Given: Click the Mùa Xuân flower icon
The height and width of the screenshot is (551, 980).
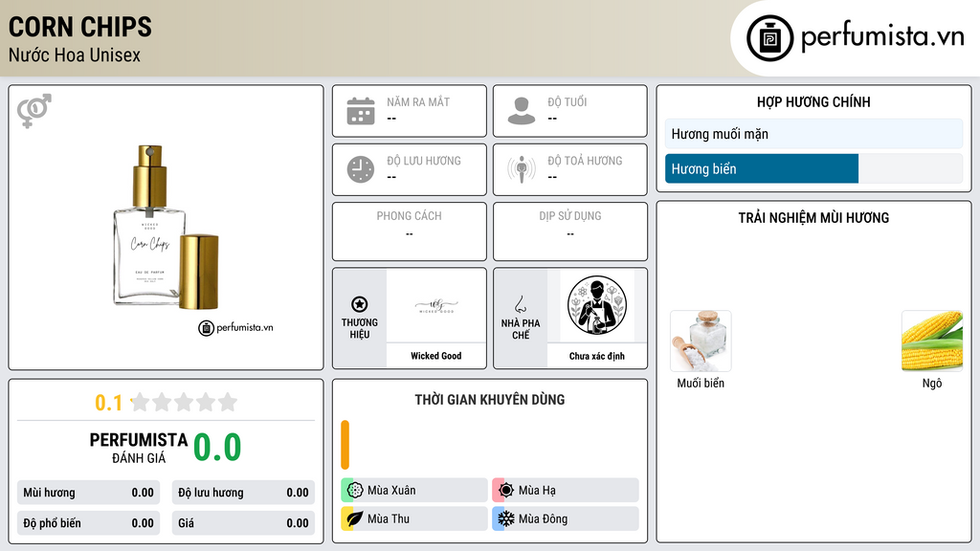Looking at the screenshot, I should click(x=355, y=491).
